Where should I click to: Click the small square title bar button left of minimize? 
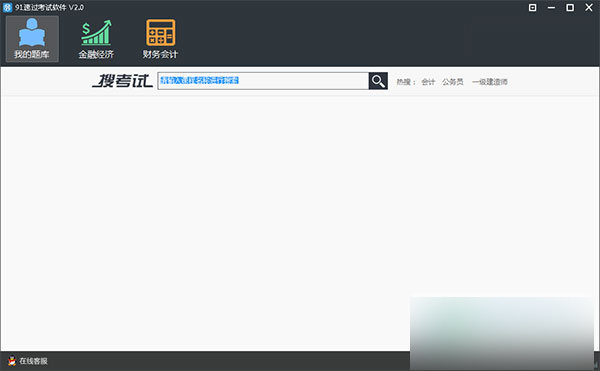click(532, 8)
